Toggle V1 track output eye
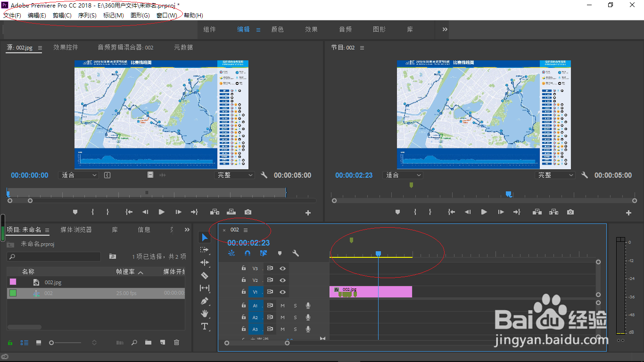The width and height of the screenshot is (644, 362). (282, 292)
